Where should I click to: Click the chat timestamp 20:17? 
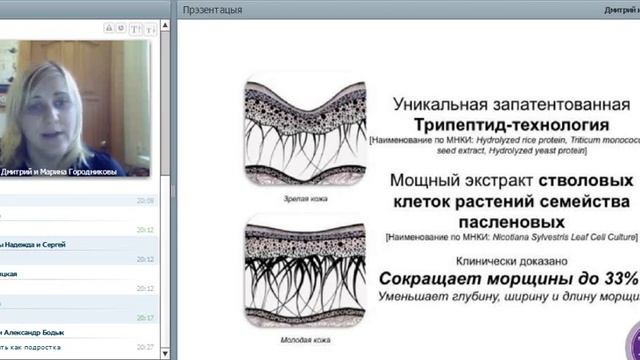145,318
